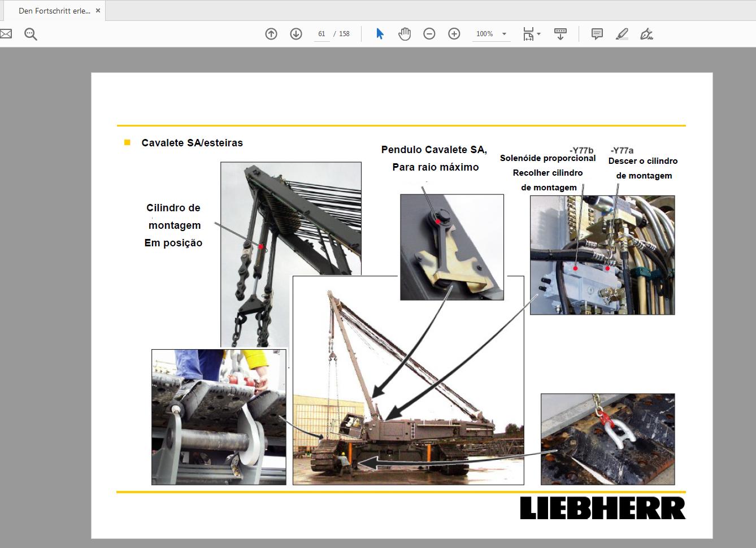Click the selection arrow tool
The height and width of the screenshot is (548, 756).
click(380, 34)
